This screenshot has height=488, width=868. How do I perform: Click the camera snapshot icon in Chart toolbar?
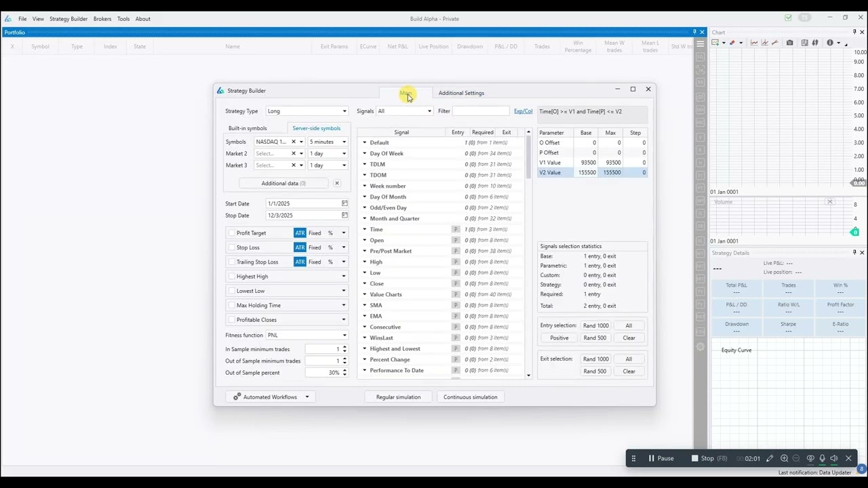pyautogui.click(x=789, y=43)
